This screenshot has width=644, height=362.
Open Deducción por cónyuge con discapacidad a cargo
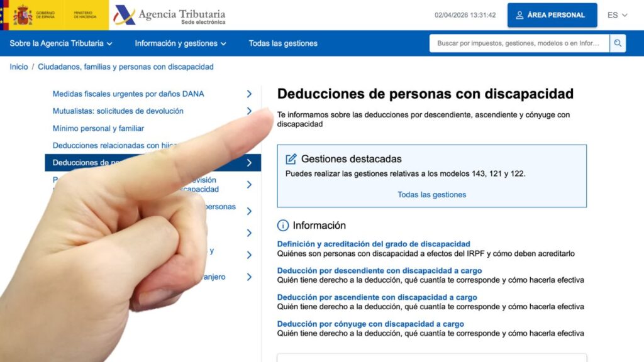[x=370, y=324]
